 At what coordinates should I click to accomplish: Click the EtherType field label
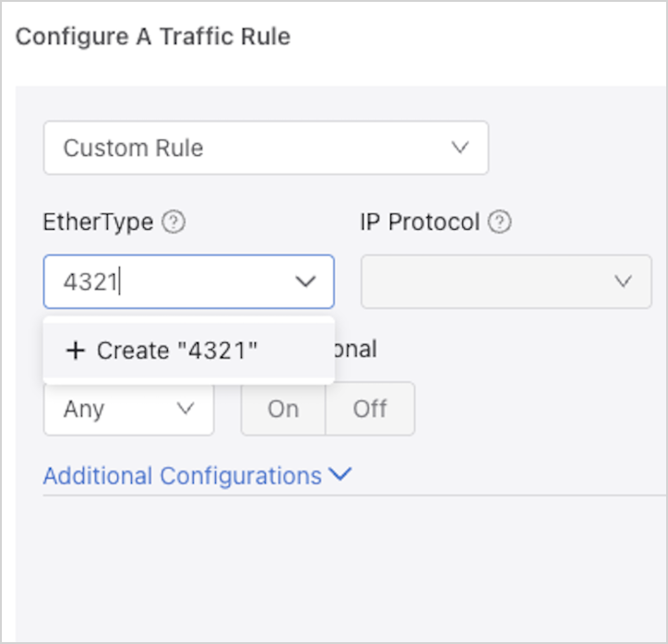[x=98, y=222]
